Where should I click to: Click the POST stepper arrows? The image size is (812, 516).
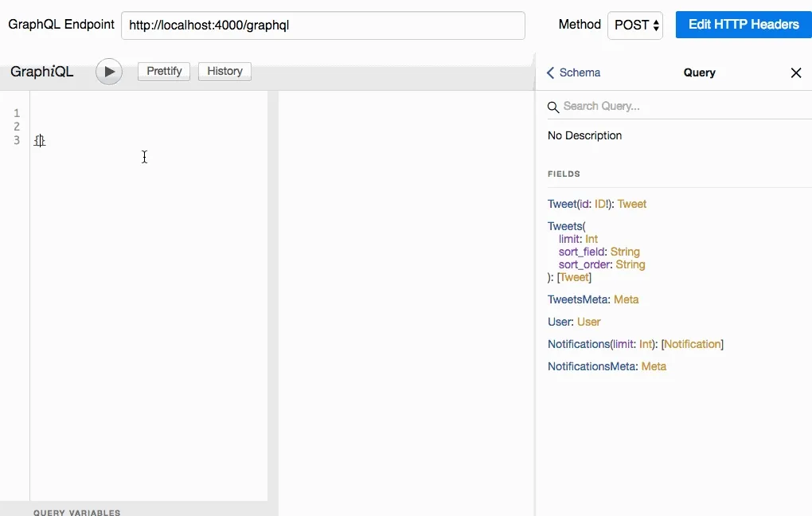[655, 25]
